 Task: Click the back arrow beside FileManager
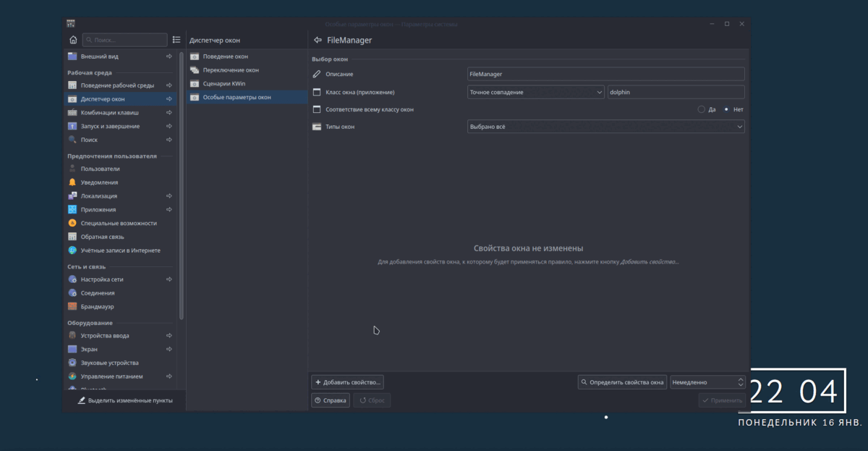coord(318,40)
